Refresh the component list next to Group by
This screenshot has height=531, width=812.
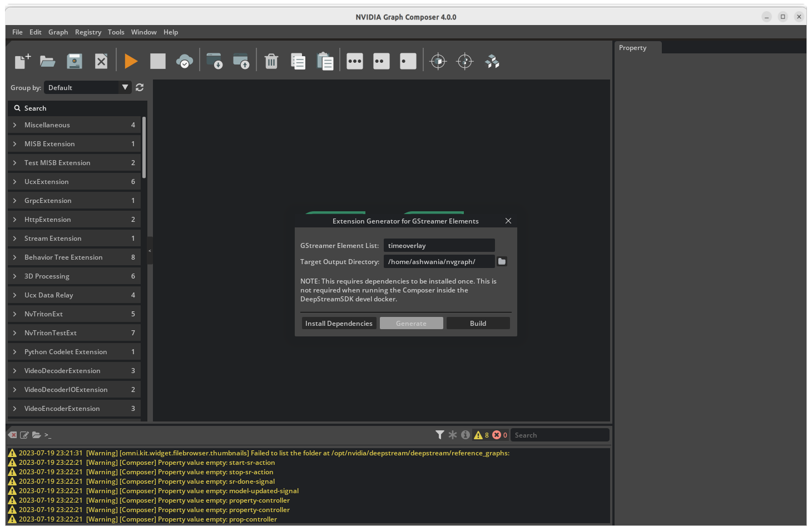pyautogui.click(x=140, y=87)
